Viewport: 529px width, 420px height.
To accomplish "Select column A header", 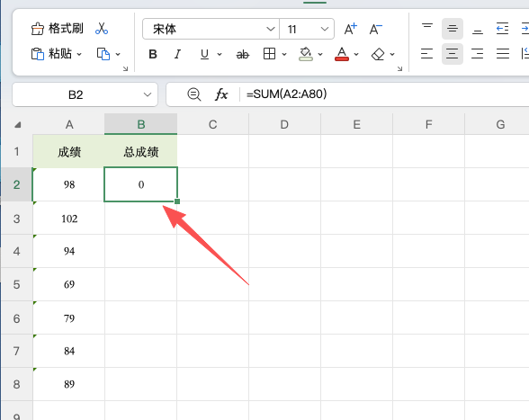I will [x=69, y=124].
